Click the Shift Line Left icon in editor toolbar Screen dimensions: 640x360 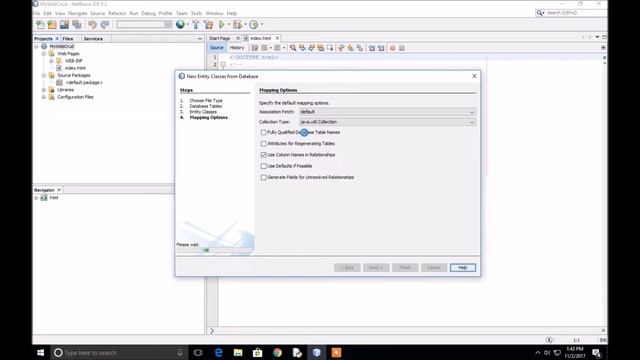(x=372, y=48)
